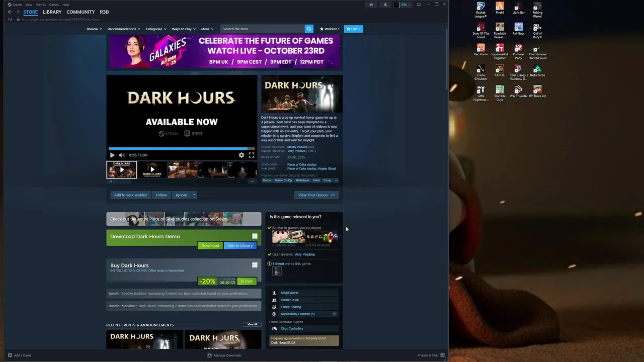Toggle trailer fullscreen
The image size is (644, 362).
(252, 155)
